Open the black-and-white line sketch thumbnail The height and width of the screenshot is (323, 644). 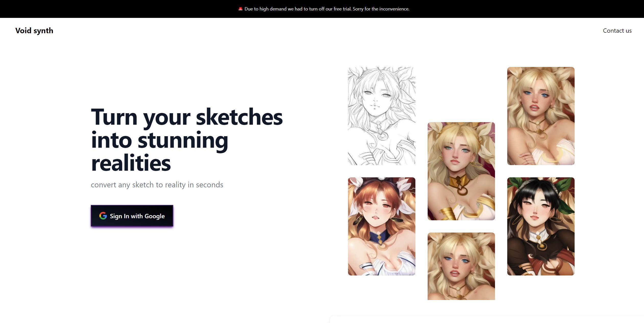pos(381,116)
